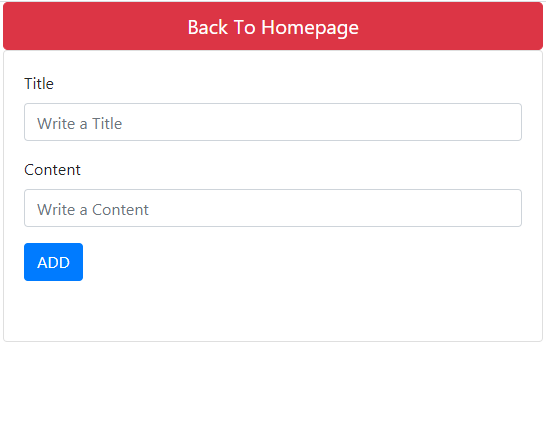Viewport: 546px width, 445px height.
Task: Click the blue ADD button
Action: (53, 262)
